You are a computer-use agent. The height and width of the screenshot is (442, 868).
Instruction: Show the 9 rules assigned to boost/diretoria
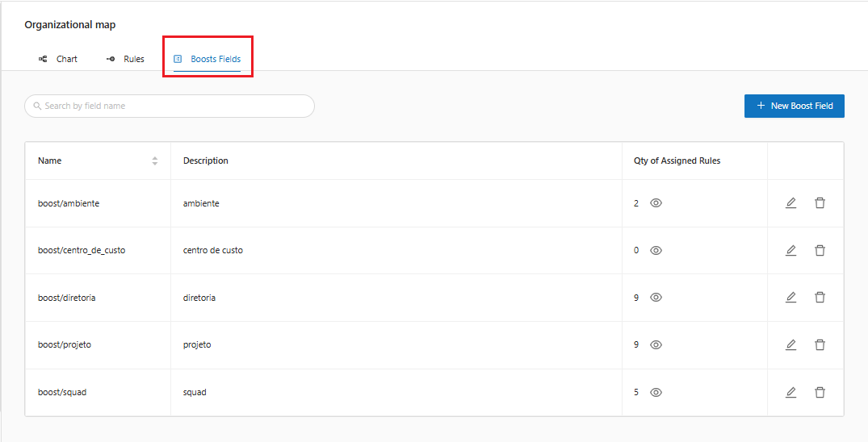point(656,298)
